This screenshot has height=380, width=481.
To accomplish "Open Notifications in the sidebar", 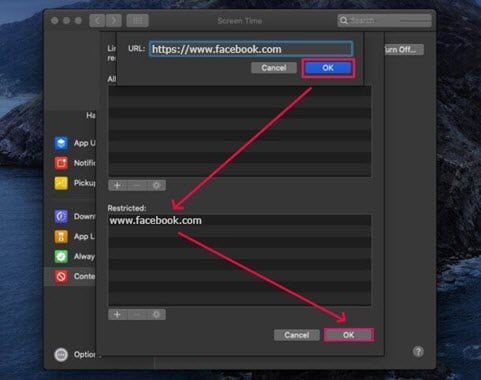I will 75,163.
